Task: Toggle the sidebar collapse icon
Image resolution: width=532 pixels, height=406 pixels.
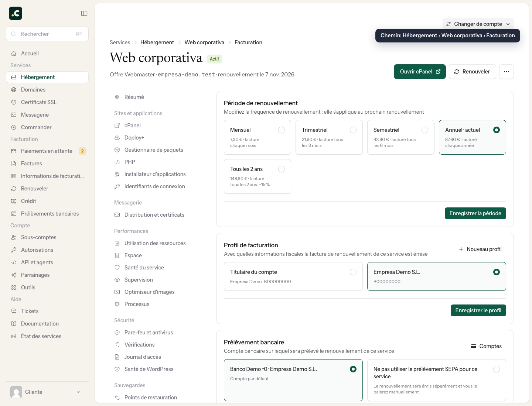Action: (84, 13)
